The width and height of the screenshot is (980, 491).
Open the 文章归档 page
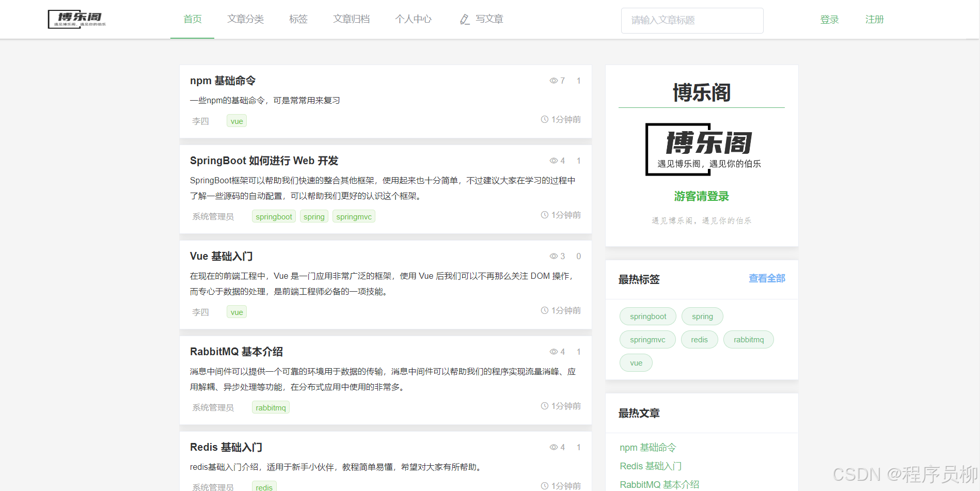point(352,19)
